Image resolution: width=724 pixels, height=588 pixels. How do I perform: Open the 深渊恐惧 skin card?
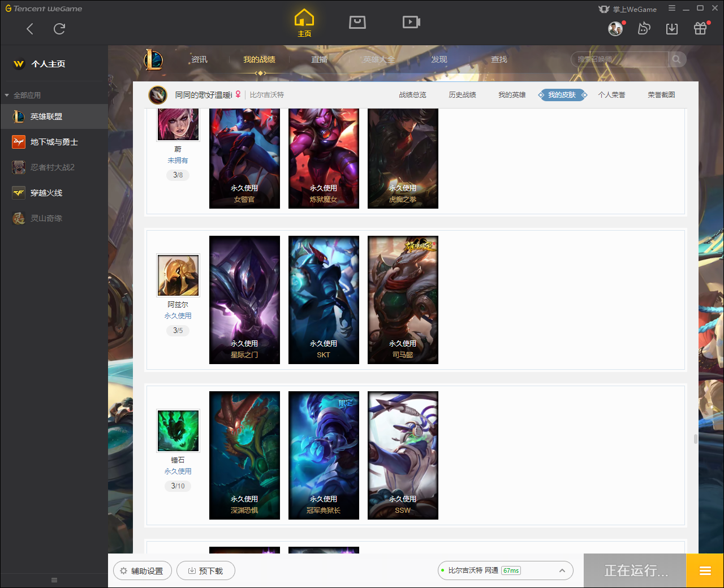[x=244, y=455]
